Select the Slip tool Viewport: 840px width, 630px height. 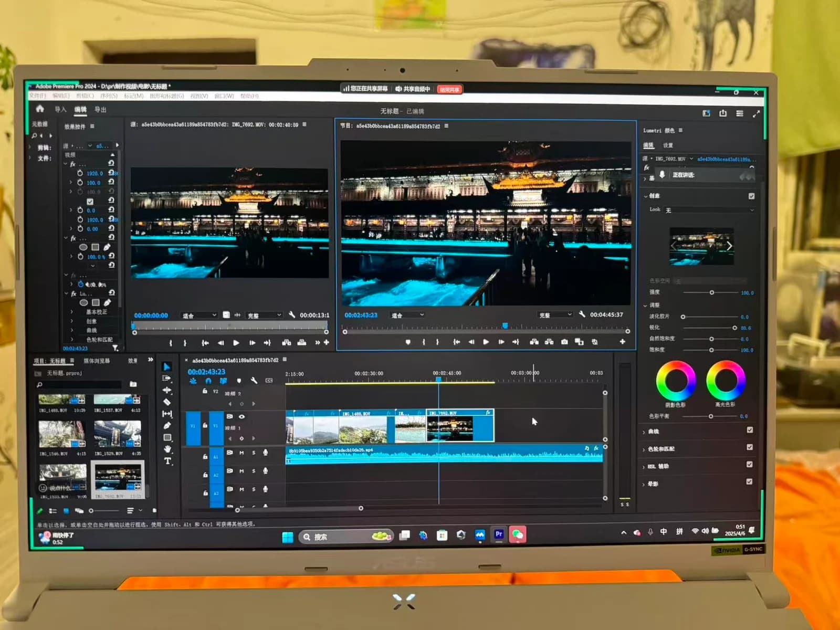167,414
